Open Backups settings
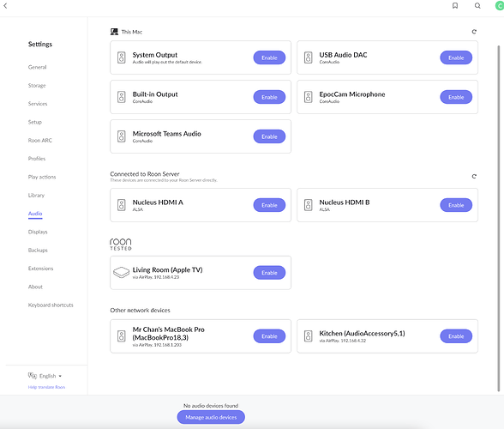Viewport: 504px width, 429px height. tap(38, 250)
